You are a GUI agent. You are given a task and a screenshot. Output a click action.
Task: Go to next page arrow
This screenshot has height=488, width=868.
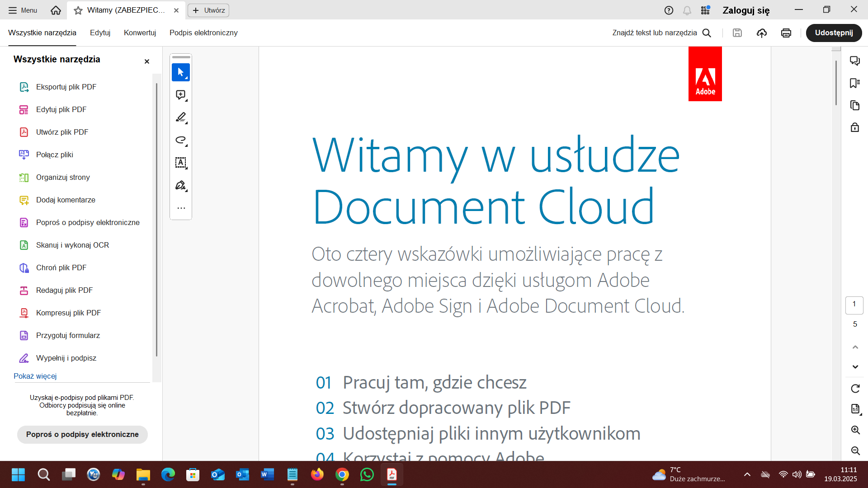click(855, 366)
